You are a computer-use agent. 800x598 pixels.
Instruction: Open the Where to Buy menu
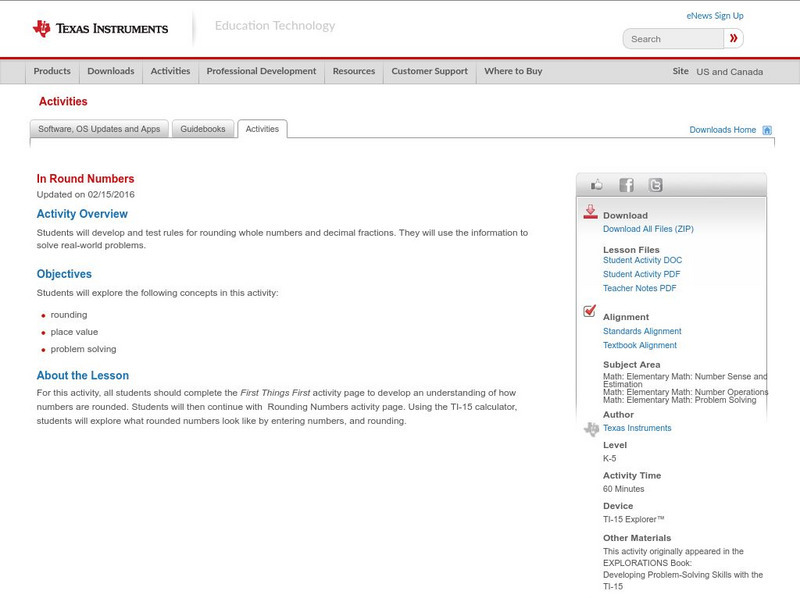(512, 71)
